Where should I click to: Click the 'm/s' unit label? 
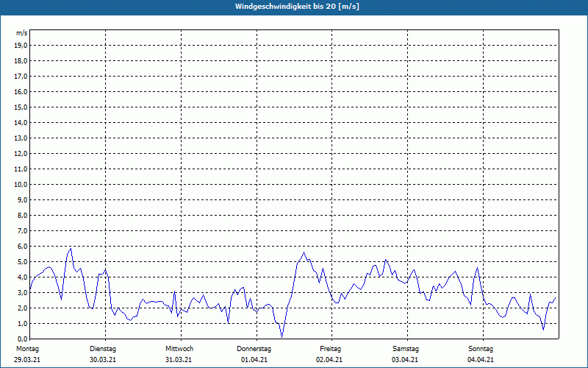pyautogui.click(x=21, y=33)
